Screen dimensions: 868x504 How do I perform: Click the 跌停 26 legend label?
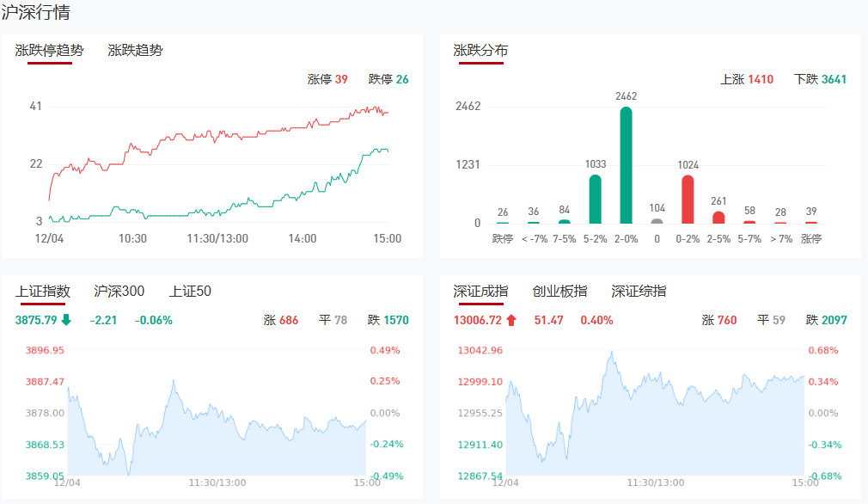coord(388,79)
